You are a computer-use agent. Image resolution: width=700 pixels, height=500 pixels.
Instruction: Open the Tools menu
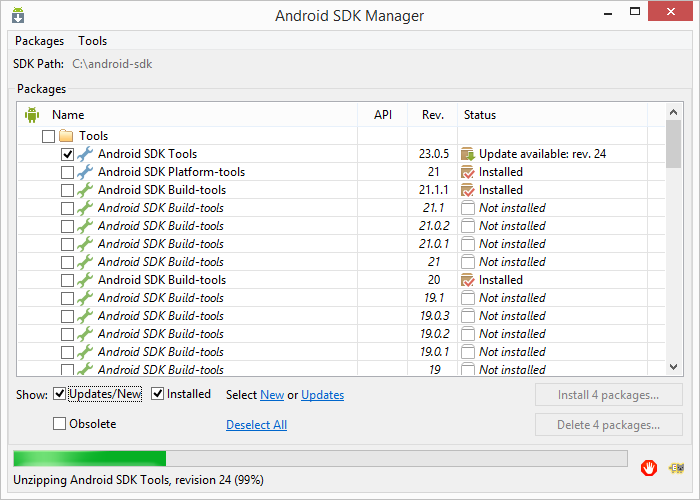(92, 41)
